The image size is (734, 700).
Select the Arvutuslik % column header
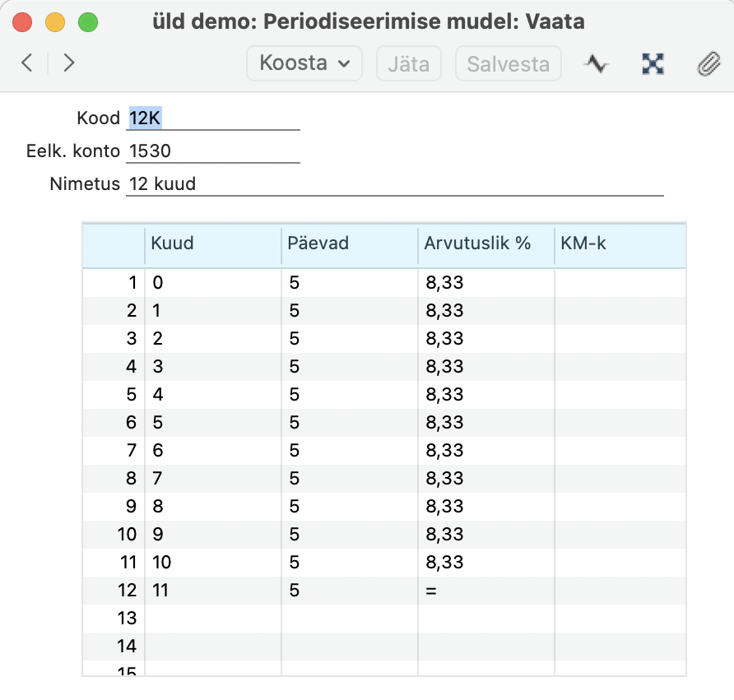click(485, 243)
